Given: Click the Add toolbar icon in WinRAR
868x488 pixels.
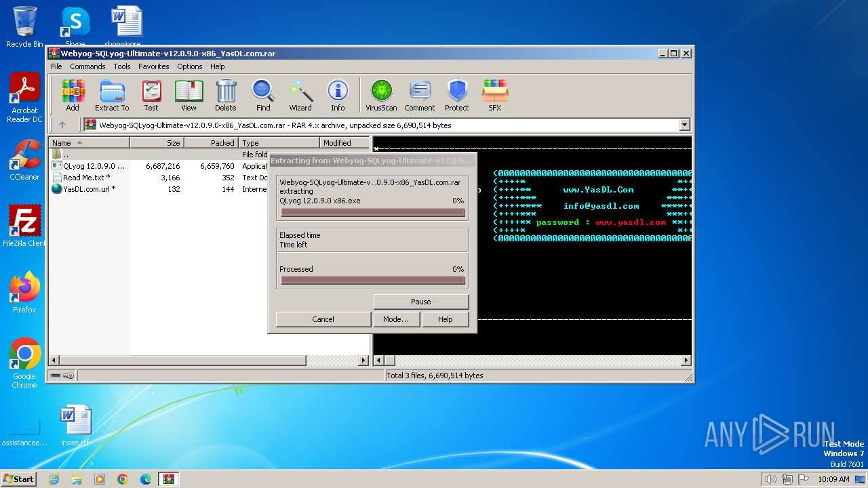Looking at the screenshot, I should coord(73,95).
